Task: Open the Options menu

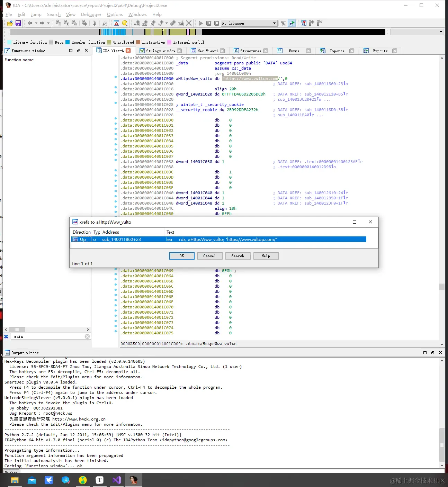Action: point(115,15)
